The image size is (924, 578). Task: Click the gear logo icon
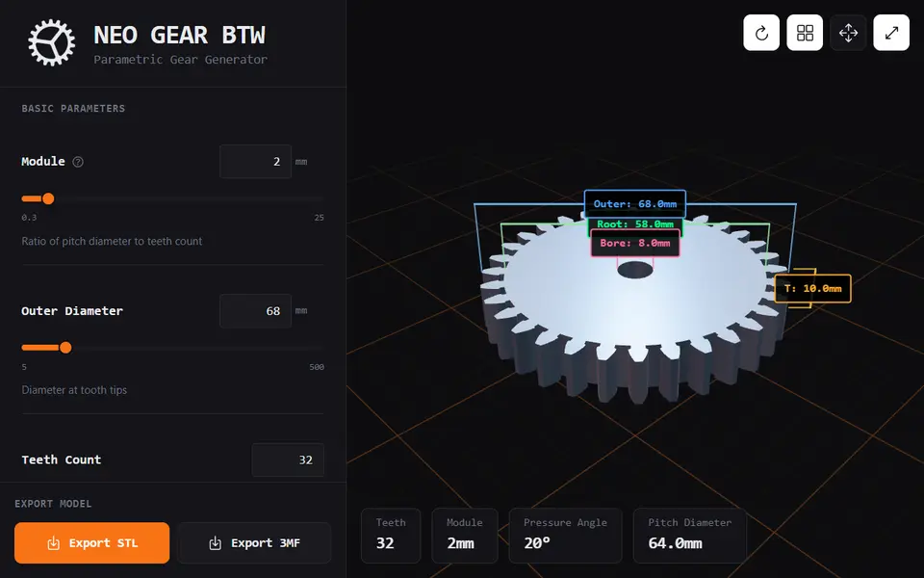pos(52,42)
